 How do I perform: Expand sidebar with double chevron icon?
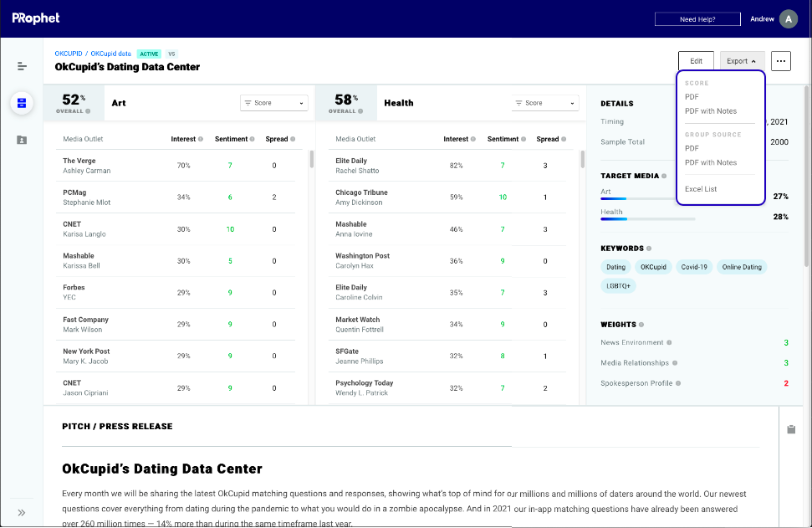21,512
